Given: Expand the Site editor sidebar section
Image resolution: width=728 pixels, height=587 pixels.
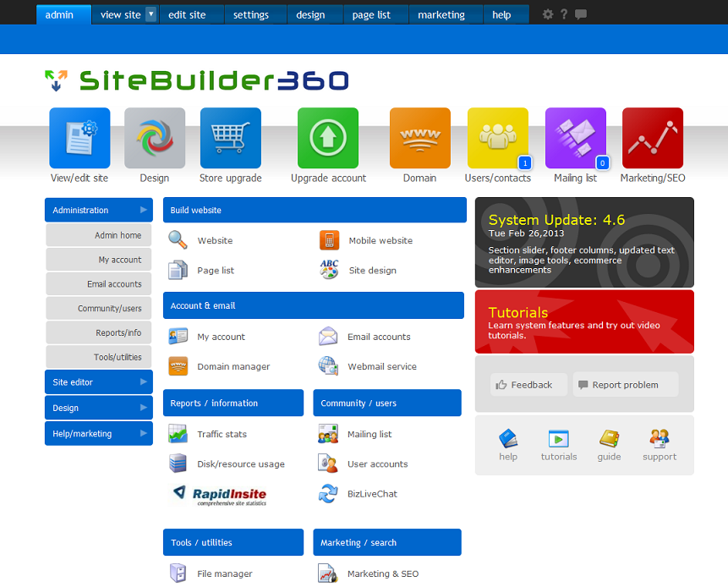Looking at the screenshot, I should coord(98,382).
